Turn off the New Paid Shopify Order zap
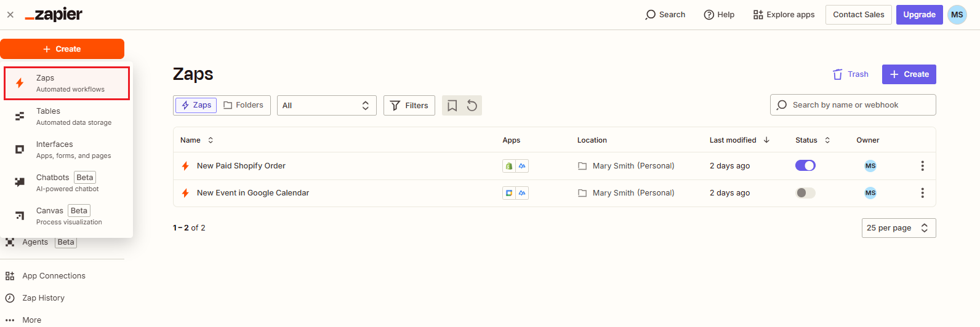Image resolution: width=980 pixels, height=327 pixels. [x=805, y=165]
